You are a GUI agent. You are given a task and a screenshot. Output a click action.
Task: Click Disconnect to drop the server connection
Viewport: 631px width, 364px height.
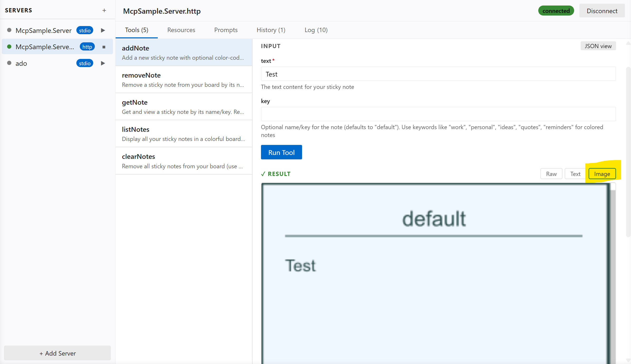(x=602, y=11)
